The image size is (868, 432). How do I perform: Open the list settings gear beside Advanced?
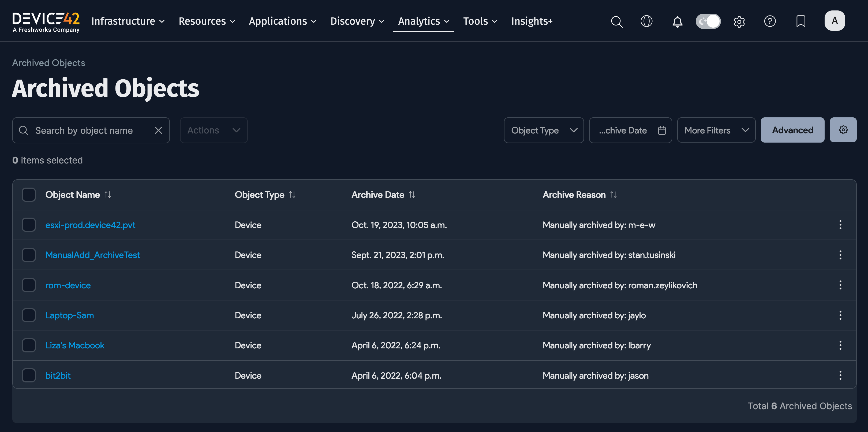click(843, 130)
